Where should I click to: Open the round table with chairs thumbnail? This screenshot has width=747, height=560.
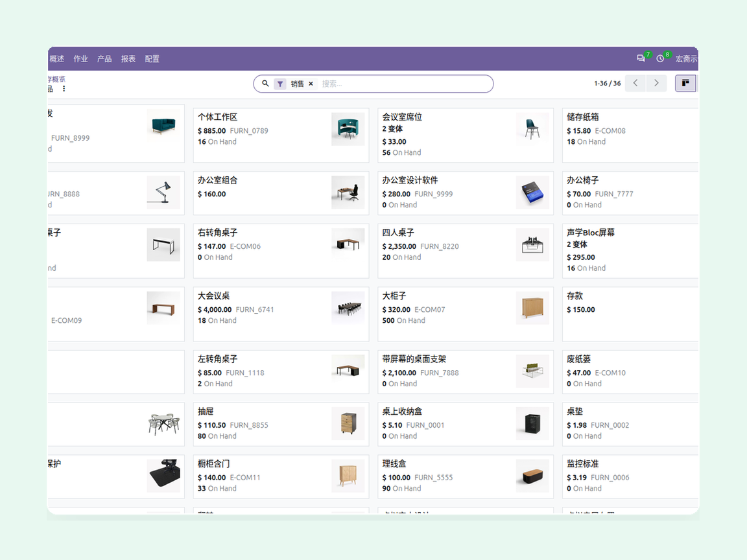click(x=163, y=423)
